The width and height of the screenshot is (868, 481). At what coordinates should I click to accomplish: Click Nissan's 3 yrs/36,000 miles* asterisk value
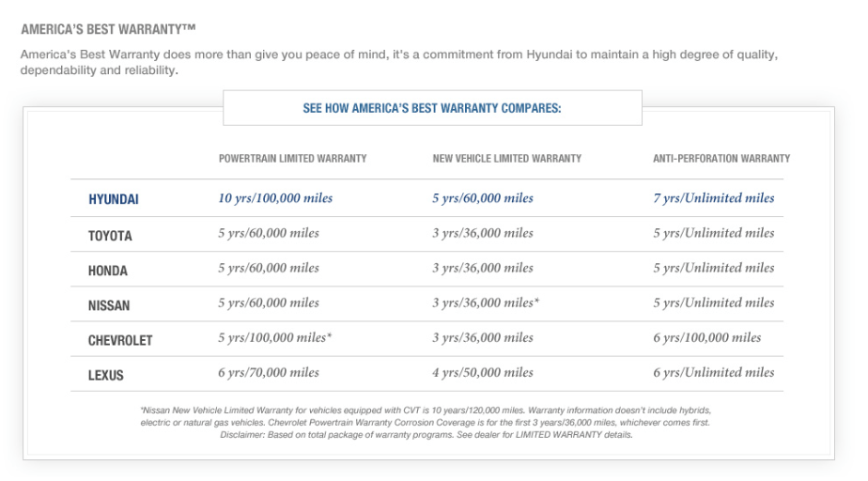pos(486,303)
